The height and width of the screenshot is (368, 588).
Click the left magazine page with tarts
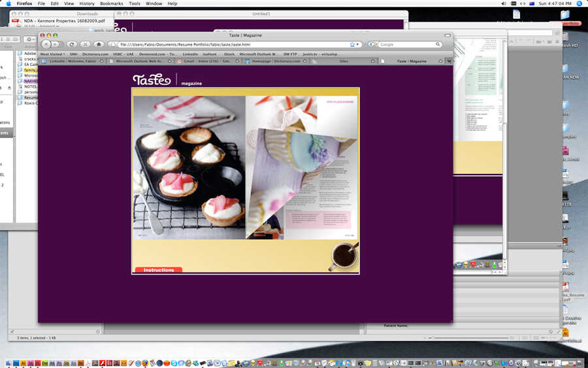[x=189, y=167]
